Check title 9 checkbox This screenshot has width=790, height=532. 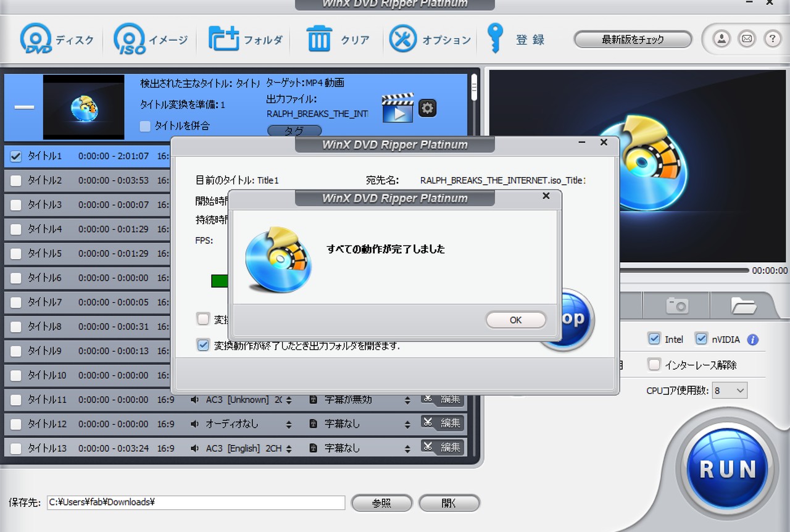pos(16,351)
